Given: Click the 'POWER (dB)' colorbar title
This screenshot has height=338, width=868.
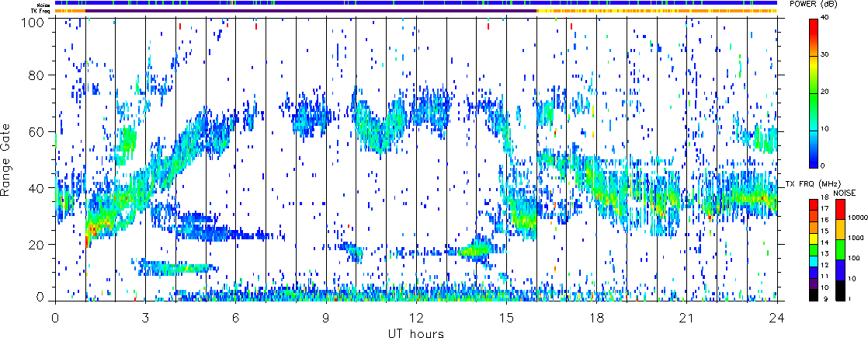Looking at the screenshot, I should tap(814, 5).
